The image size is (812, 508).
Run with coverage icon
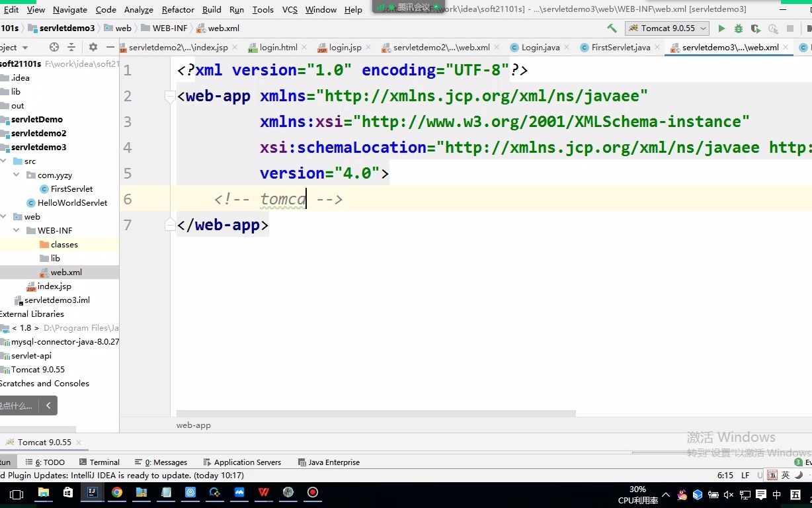coord(756,28)
